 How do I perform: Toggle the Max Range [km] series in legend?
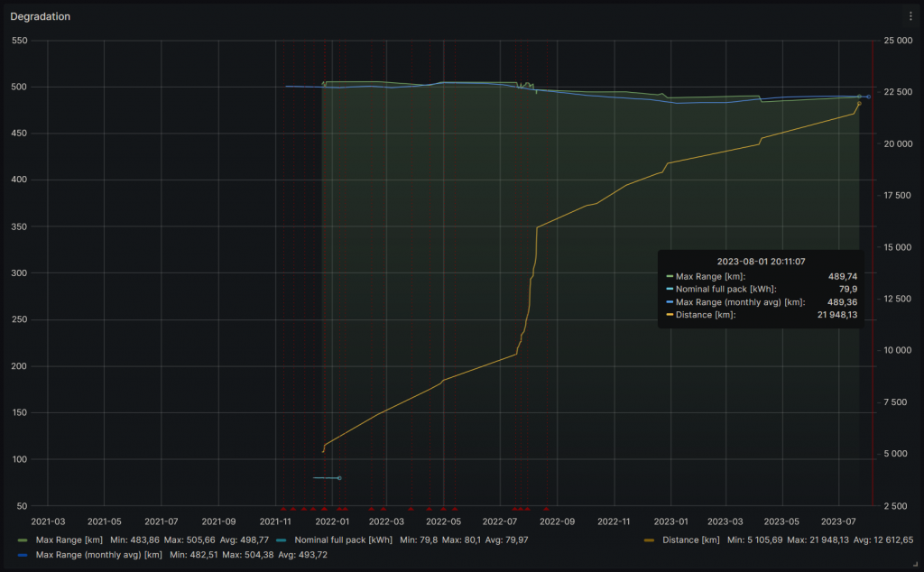coord(69,540)
